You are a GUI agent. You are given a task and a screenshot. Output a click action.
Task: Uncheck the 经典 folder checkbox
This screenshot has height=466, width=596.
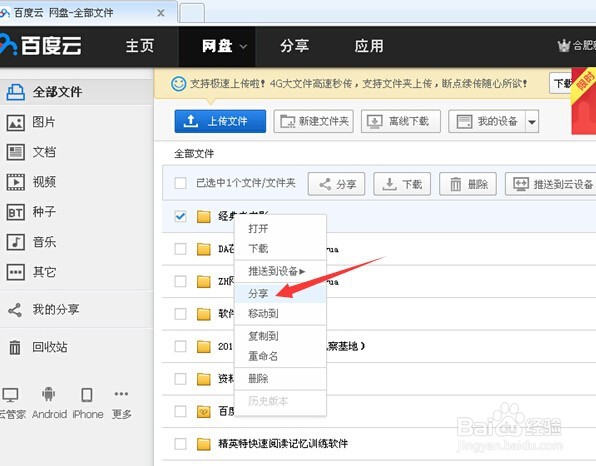point(180,217)
